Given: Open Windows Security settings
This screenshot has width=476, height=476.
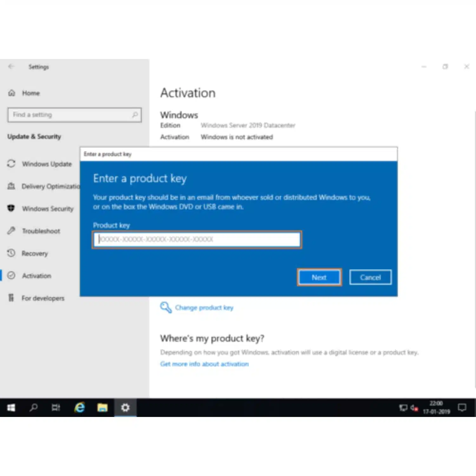Looking at the screenshot, I should 48,208.
